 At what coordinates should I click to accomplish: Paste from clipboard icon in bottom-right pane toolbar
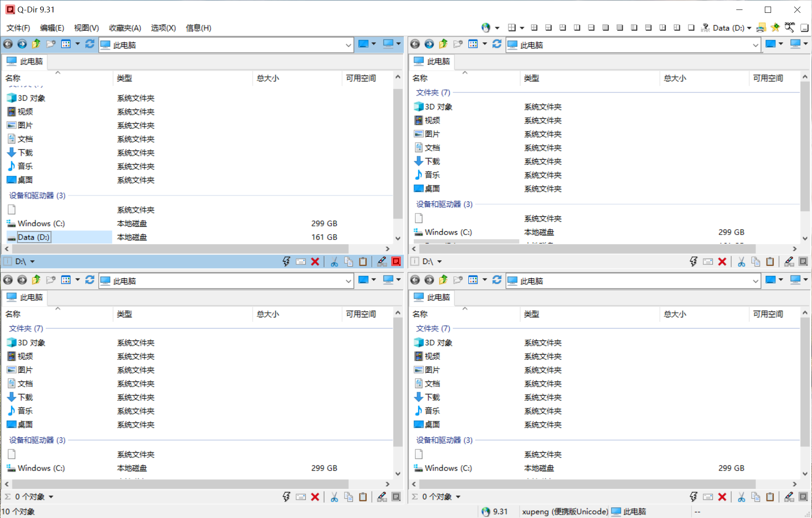pos(770,496)
